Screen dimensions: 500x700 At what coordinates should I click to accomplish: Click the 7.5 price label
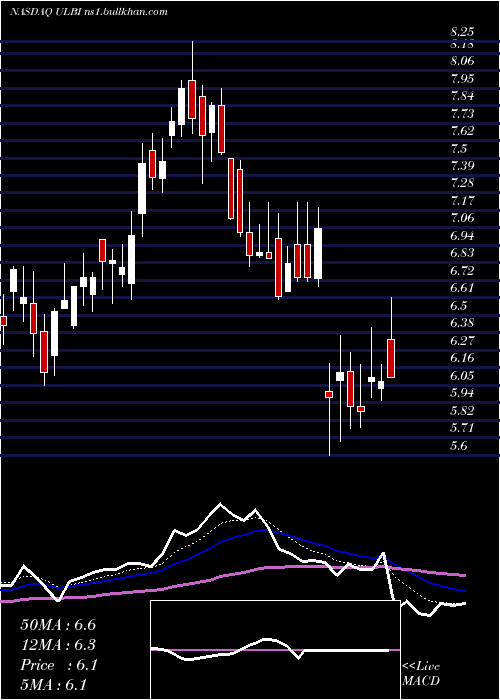coord(459,148)
